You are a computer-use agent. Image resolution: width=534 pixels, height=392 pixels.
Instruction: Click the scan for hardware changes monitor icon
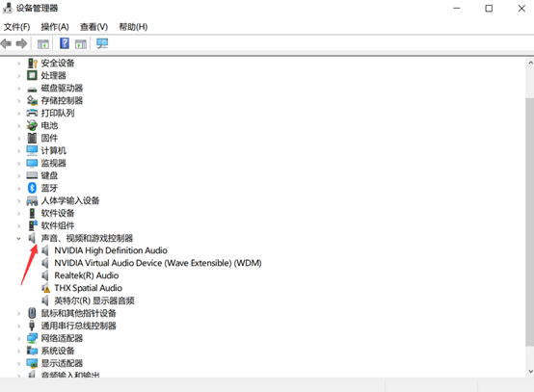click(x=102, y=43)
